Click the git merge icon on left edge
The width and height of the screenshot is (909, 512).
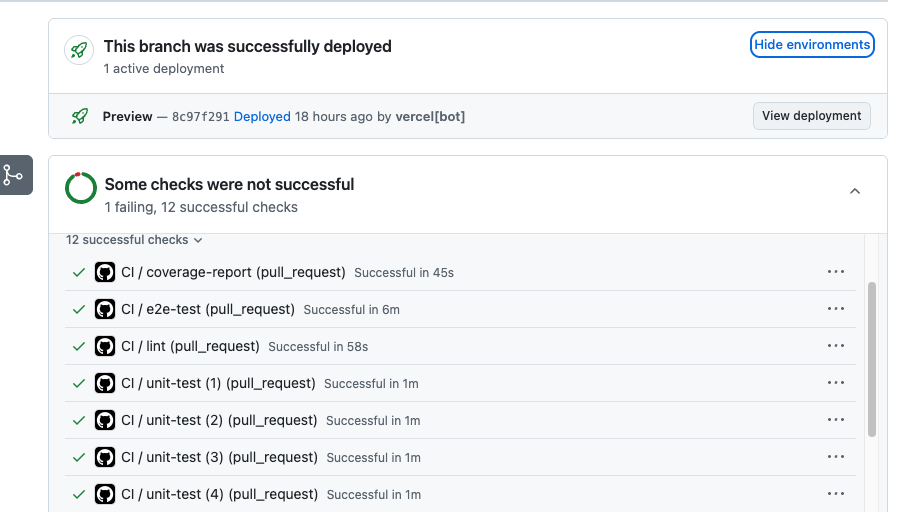13,175
